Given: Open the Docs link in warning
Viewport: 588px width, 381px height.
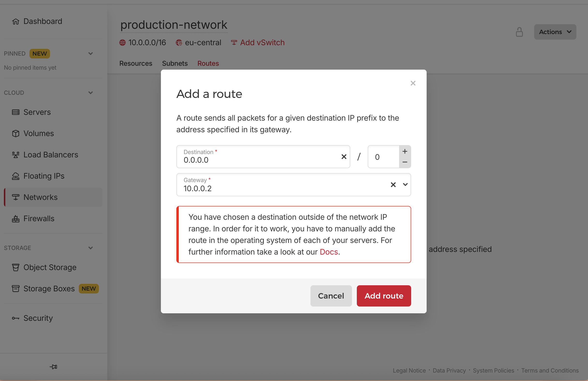Looking at the screenshot, I should [329, 252].
